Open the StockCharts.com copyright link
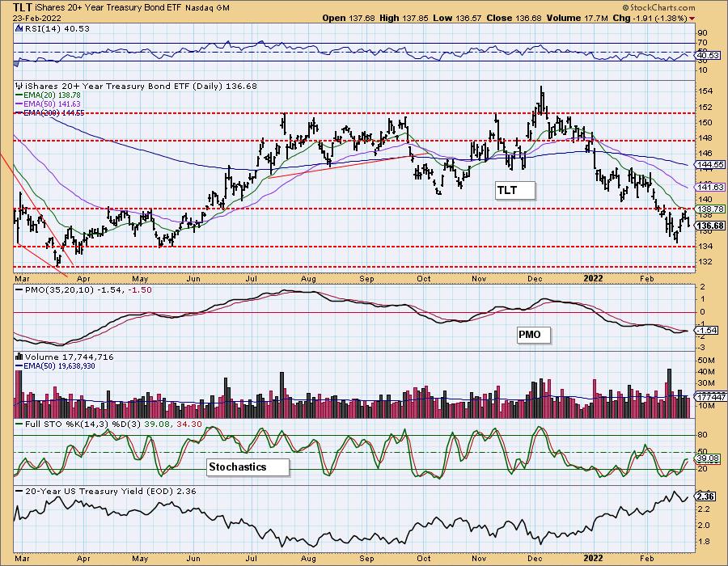The width and height of the screenshot is (728, 566). [658, 7]
